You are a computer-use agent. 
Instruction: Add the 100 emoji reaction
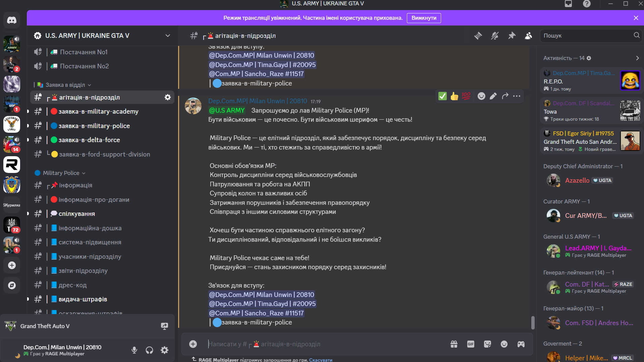point(466,97)
